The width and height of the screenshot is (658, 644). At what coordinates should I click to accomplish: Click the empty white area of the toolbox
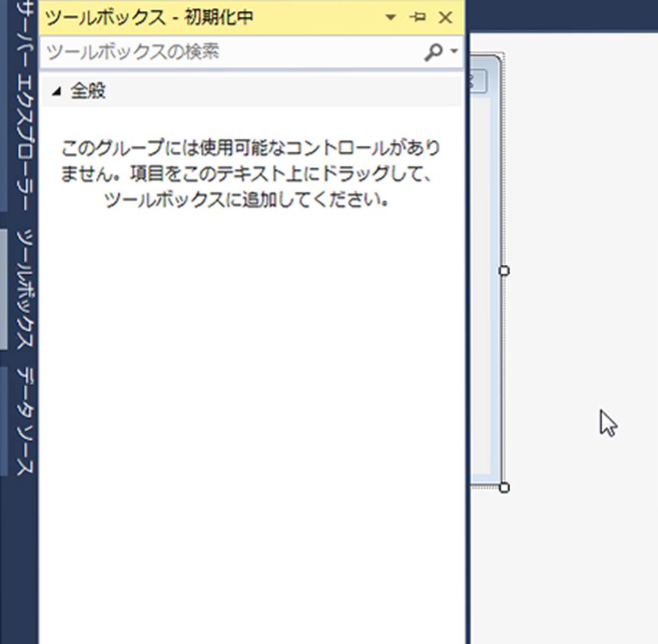[x=250, y=416]
